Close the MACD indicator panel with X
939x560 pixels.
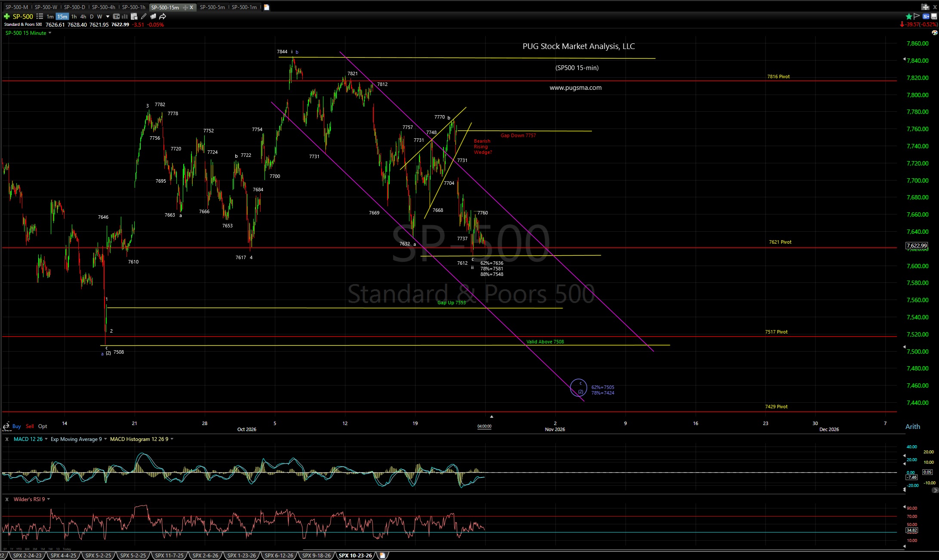[7, 439]
